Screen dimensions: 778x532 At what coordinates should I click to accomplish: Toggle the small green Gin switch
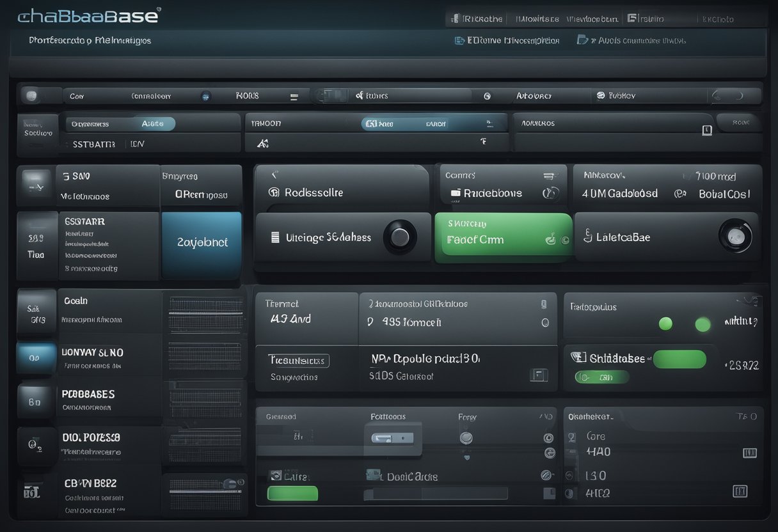[601, 377]
